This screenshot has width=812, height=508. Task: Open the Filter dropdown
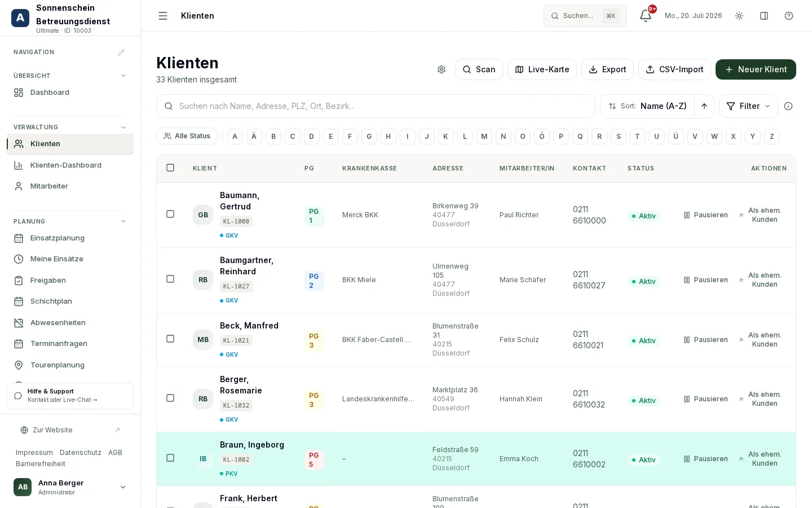pyautogui.click(x=748, y=106)
